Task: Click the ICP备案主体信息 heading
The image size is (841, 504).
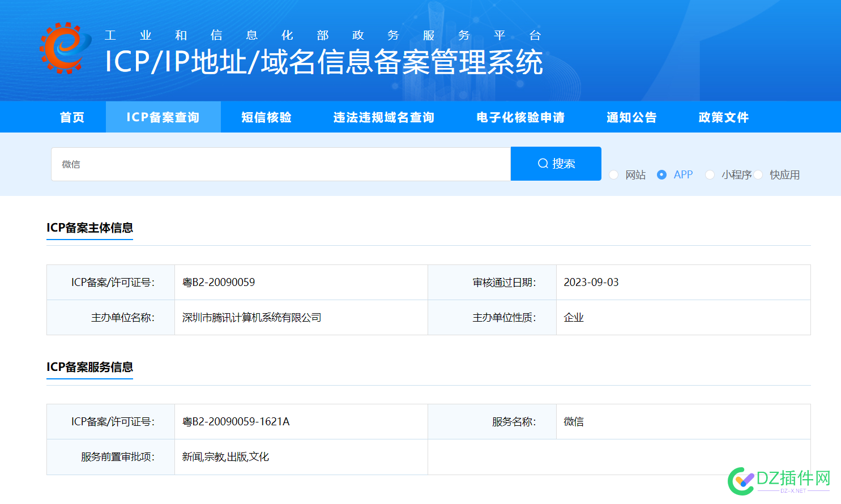Action: click(89, 228)
